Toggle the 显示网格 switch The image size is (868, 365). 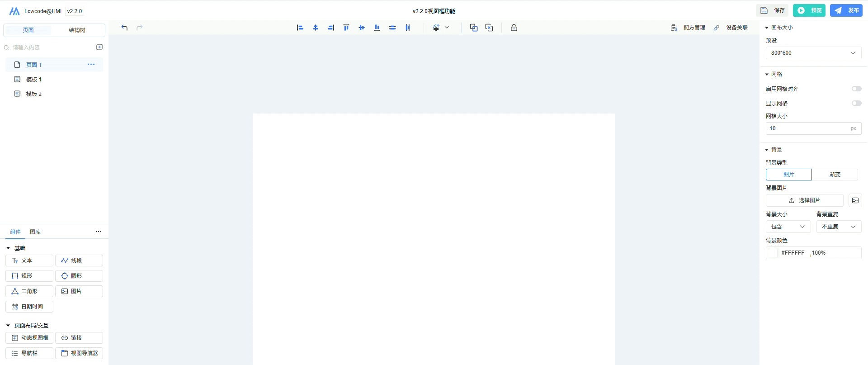click(x=856, y=103)
